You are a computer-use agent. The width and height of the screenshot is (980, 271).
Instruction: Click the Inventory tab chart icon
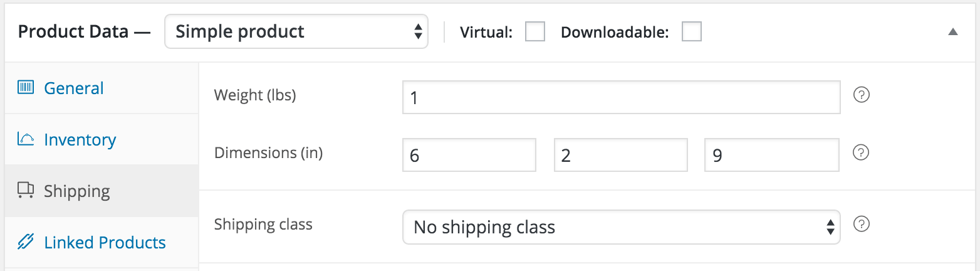(26, 139)
